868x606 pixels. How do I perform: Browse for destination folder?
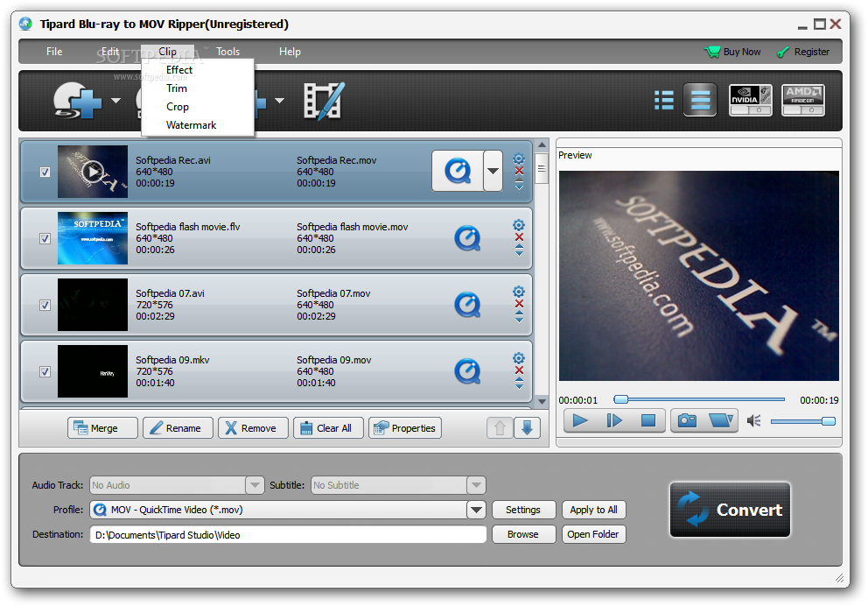523,534
